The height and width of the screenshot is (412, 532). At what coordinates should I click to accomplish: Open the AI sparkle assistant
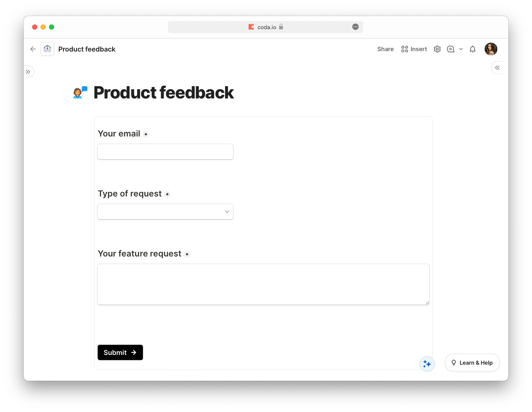427,364
